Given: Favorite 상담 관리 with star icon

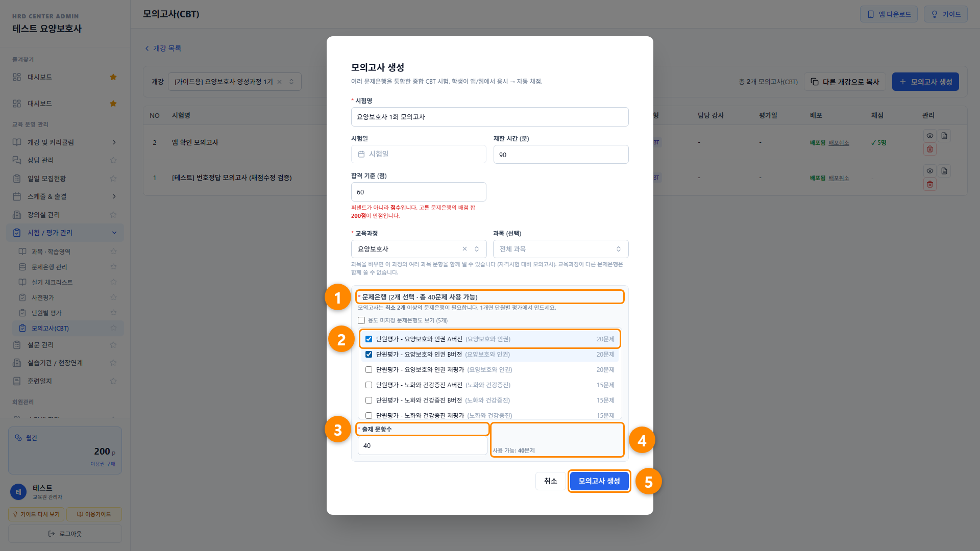Looking at the screenshot, I should (x=113, y=160).
